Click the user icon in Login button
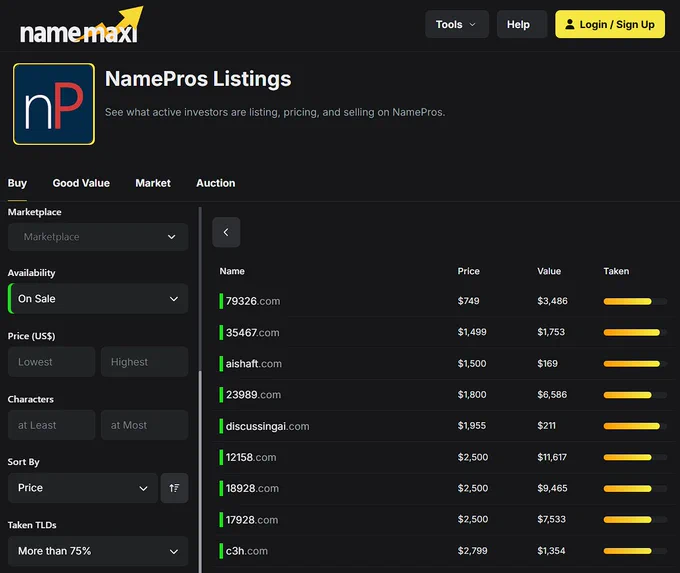The height and width of the screenshot is (573, 680). [569, 24]
